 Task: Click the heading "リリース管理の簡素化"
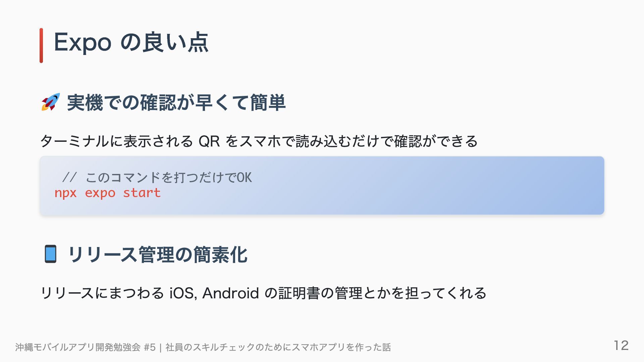tap(158, 255)
